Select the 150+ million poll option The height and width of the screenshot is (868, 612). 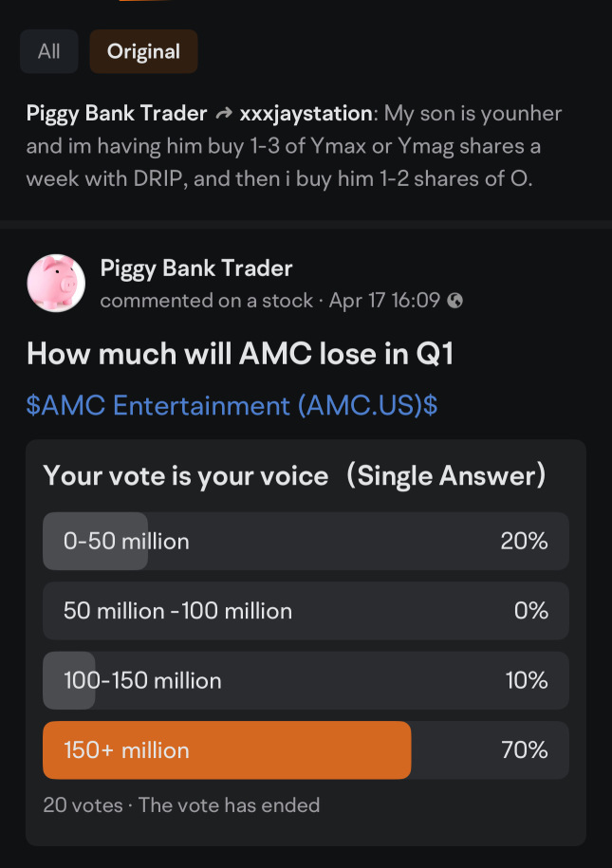[x=306, y=750]
